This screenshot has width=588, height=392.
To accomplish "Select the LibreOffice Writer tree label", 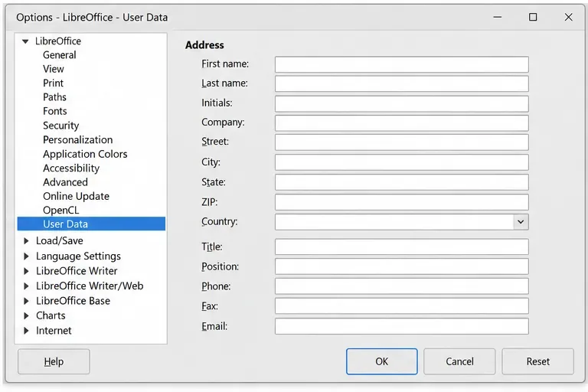I will 77,271.
